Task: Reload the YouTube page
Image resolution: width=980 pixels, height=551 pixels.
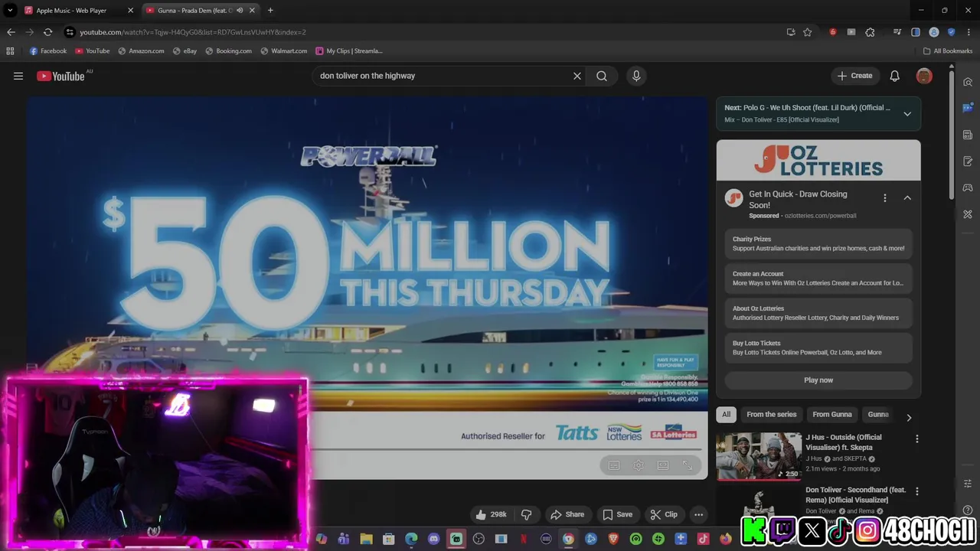Action: coord(47,32)
